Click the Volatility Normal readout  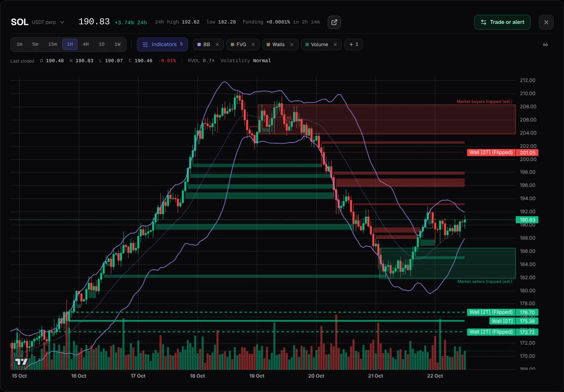point(246,61)
